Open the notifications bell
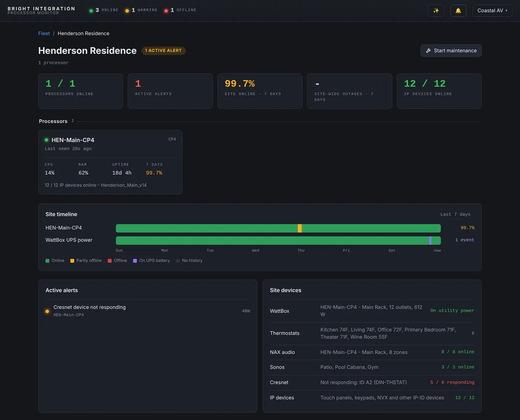The width and height of the screenshot is (520, 420). click(458, 10)
